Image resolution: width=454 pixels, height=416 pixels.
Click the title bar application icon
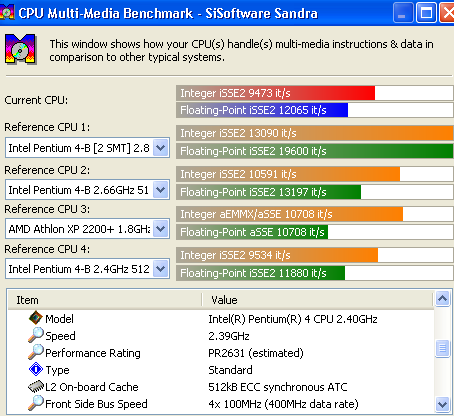[7, 12]
